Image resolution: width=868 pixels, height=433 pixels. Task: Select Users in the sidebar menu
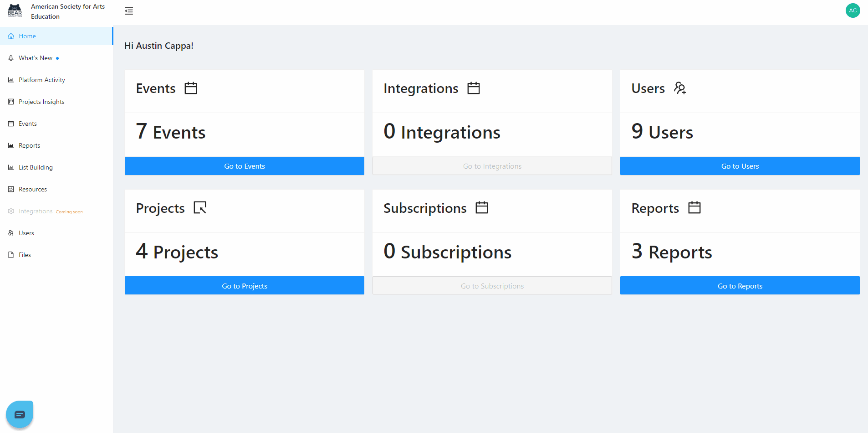click(56, 233)
